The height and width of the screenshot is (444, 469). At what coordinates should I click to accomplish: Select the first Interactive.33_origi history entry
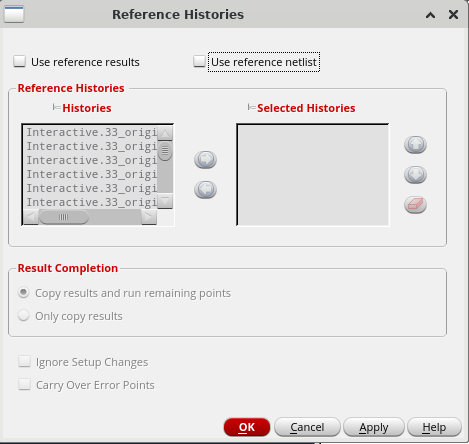91,132
